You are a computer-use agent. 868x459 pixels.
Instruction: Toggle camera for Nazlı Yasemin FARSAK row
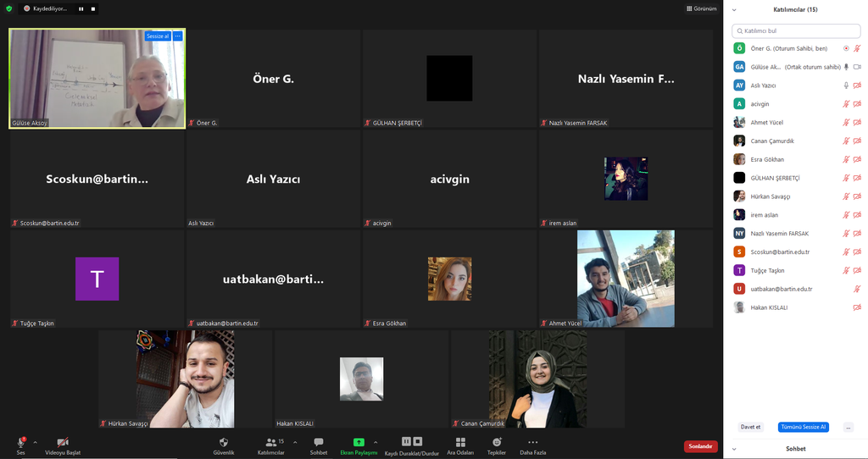pos(857,234)
